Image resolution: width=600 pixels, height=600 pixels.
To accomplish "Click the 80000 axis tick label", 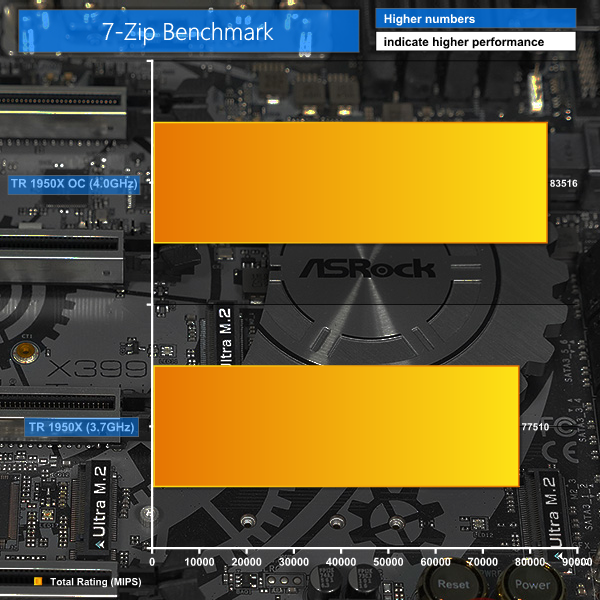I will click(530, 562).
